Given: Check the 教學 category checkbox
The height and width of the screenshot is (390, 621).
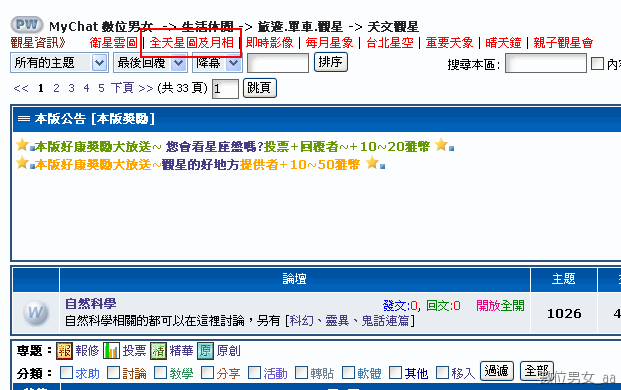Looking at the screenshot, I should point(160,373).
